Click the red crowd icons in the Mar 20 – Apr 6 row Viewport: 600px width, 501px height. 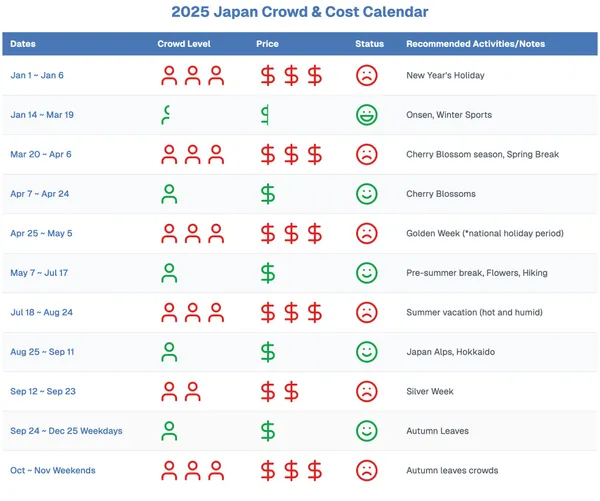coord(193,155)
